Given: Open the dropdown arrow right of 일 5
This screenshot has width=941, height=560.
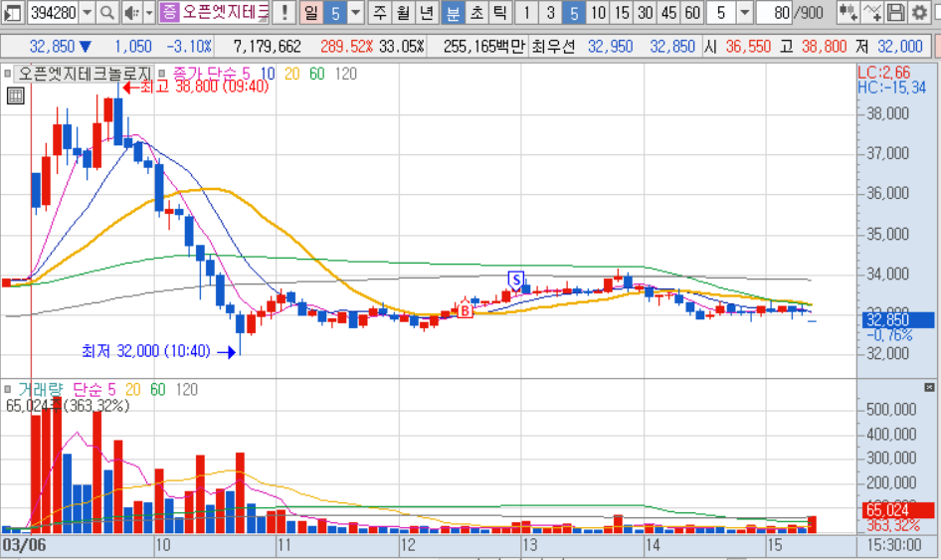Looking at the screenshot, I should [356, 12].
